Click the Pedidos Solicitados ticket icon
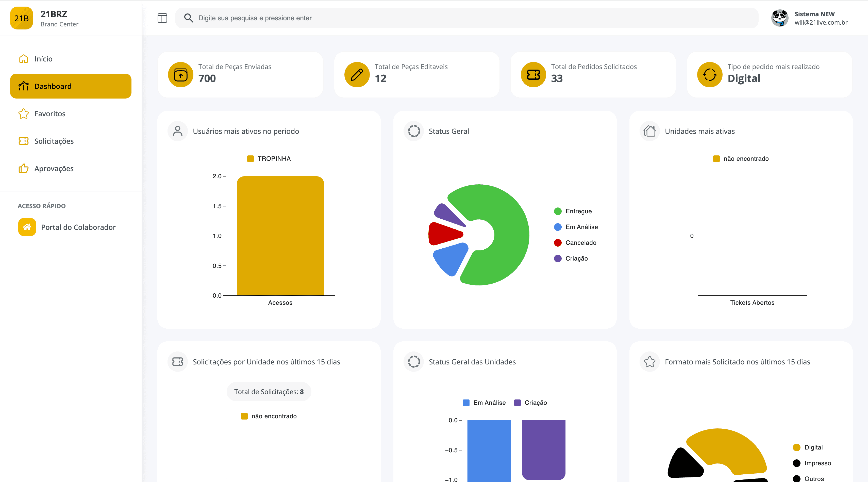Viewport: 868px width, 482px height. tap(533, 74)
